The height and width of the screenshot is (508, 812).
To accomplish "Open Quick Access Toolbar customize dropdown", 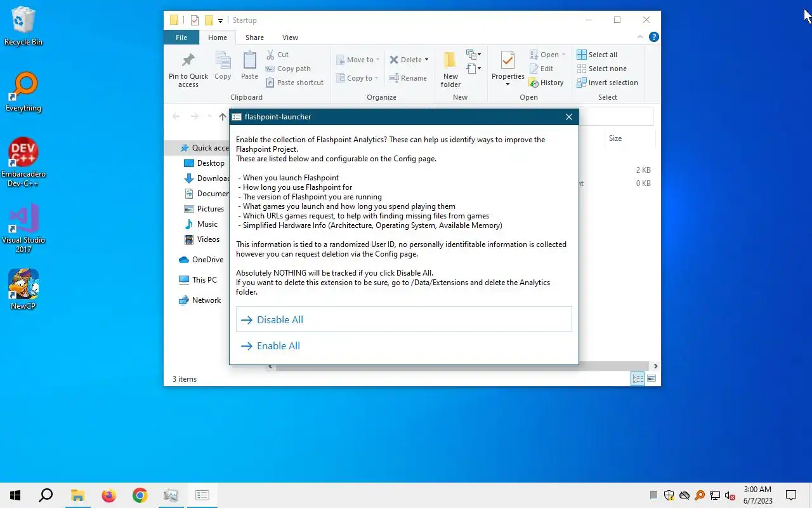I will click(220, 20).
